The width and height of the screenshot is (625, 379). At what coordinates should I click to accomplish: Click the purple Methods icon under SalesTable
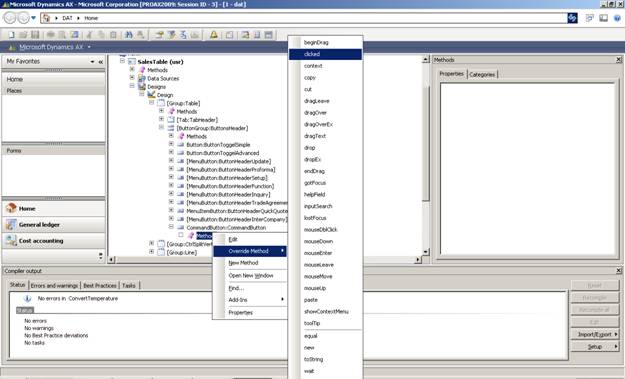(x=142, y=70)
